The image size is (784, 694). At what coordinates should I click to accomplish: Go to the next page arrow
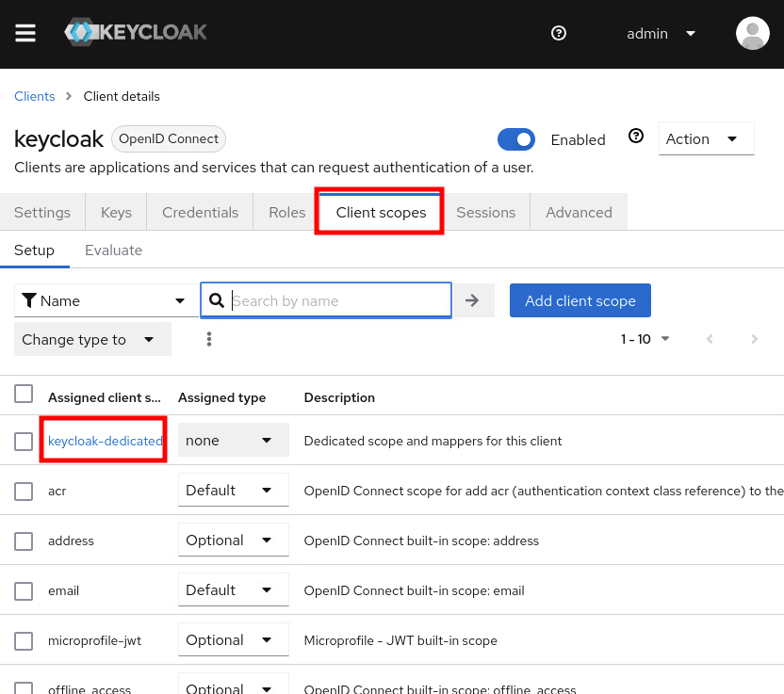(754, 339)
